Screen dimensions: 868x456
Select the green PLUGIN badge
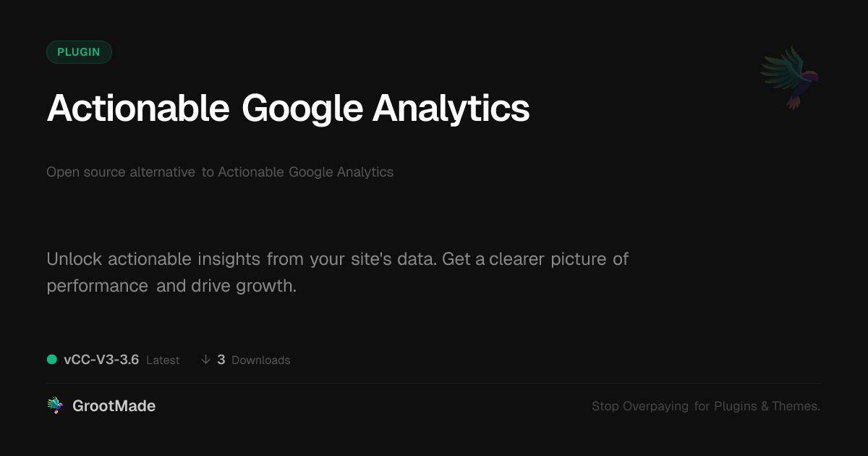(x=79, y=52)
